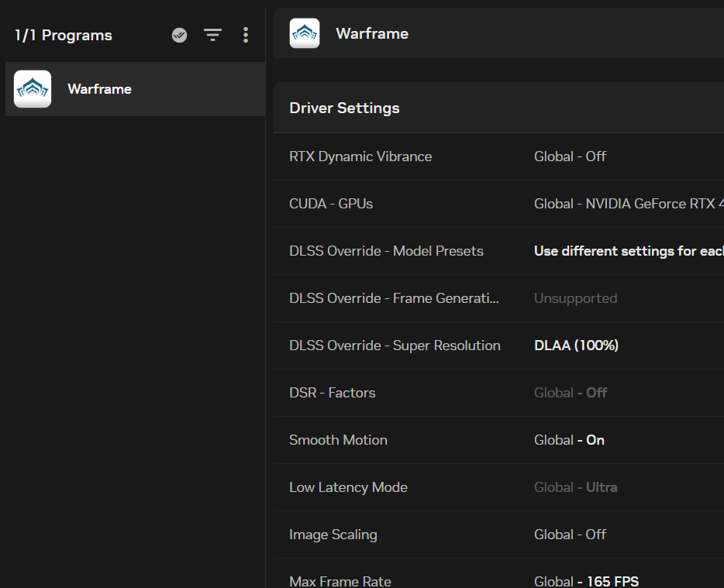Change the DLAA (100%) super resolution value
Viewport: 724px width, 588px height.
click(576, 346)
